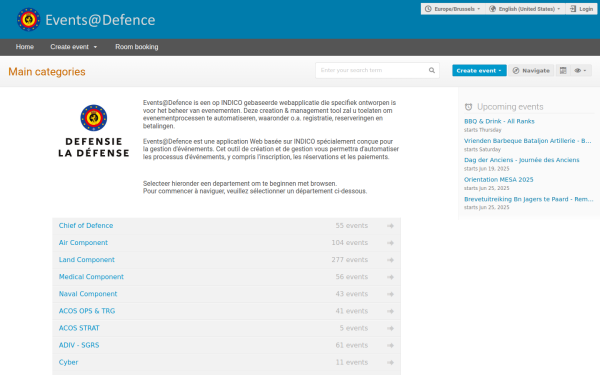Image resolution: width=600 pixels, height=375 pixels.
Task: Open the Medical Component category
Action: [x=91, y=277]
